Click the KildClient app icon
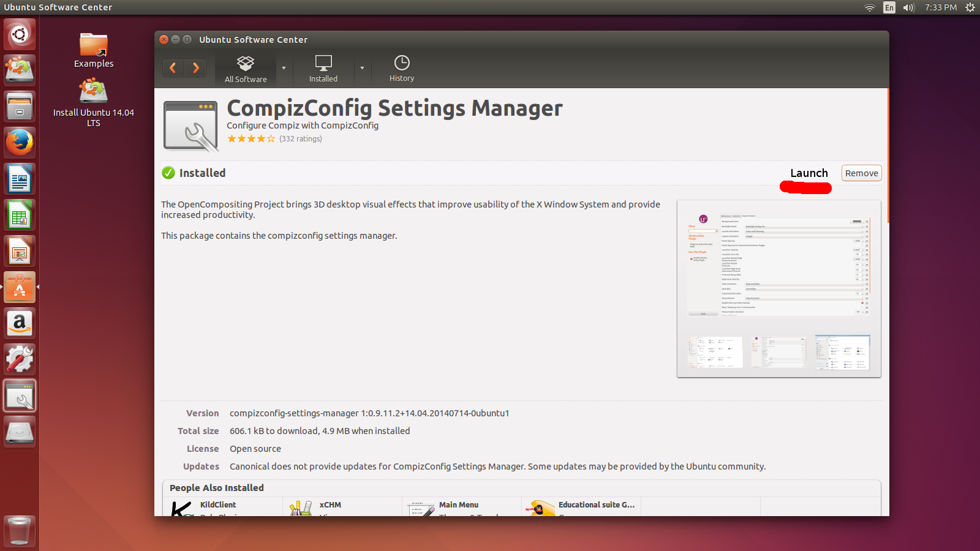Screen dimensions: 980x551 point(182,509)
